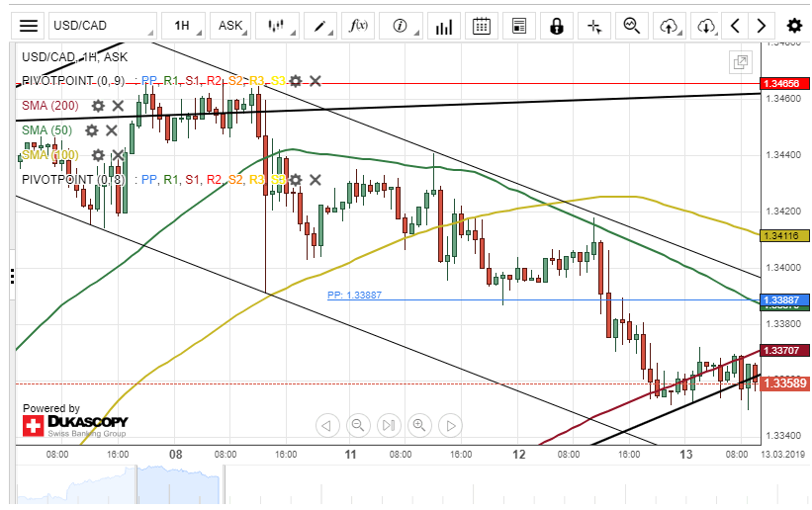Open the 1H timeframe dropdown

(183, 26)
